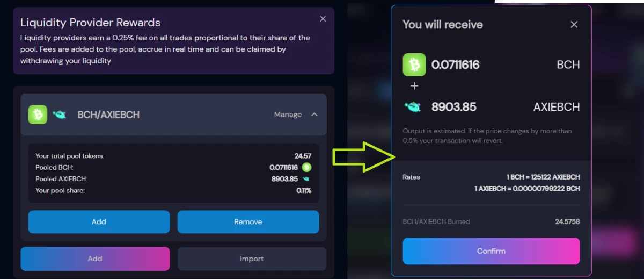Image resolution: width=644 pixels, height=279 pixels.
Task: Confirm the liquidity removal
Action: [x=491, y=251]
